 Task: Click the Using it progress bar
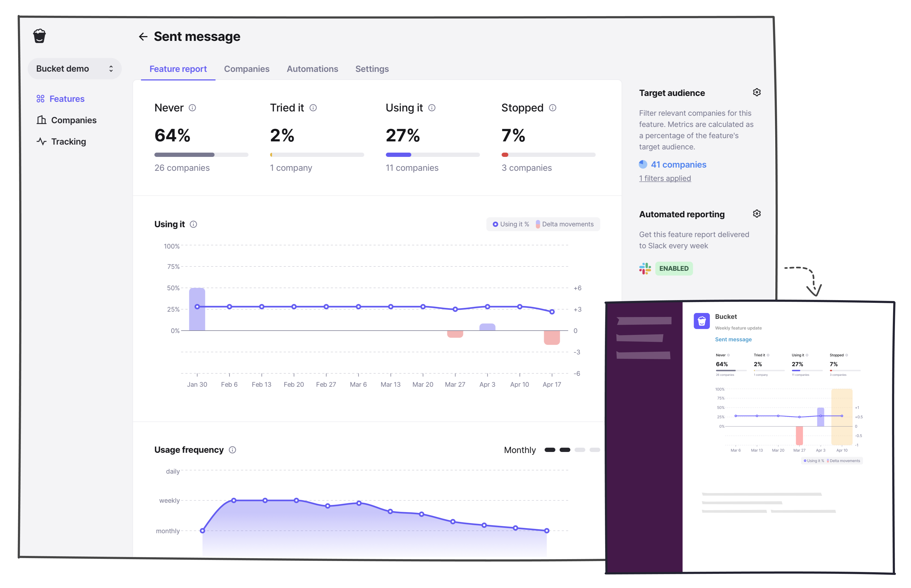coord(433,155)
